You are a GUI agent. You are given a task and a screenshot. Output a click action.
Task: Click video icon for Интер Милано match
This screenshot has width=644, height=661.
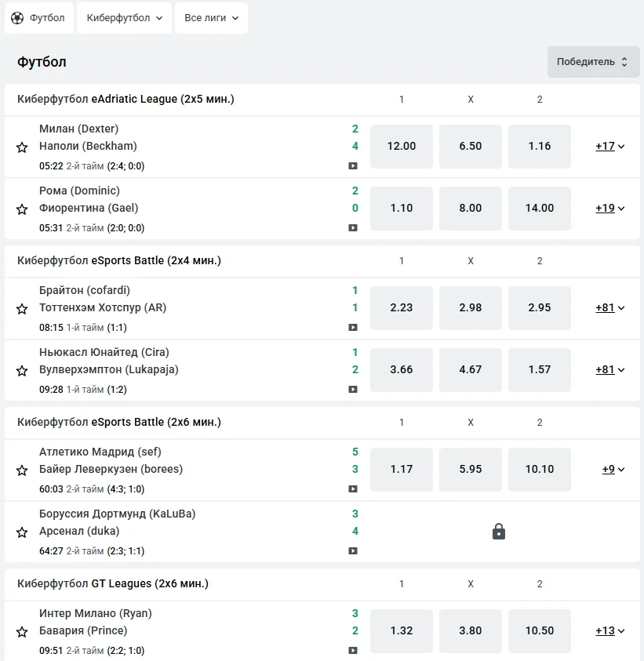coord(353,651)
